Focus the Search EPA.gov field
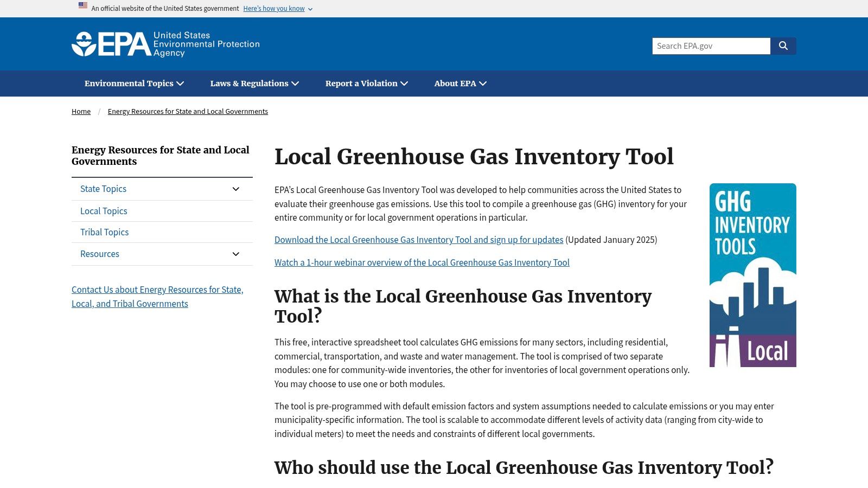 click(x=711, y=46)
